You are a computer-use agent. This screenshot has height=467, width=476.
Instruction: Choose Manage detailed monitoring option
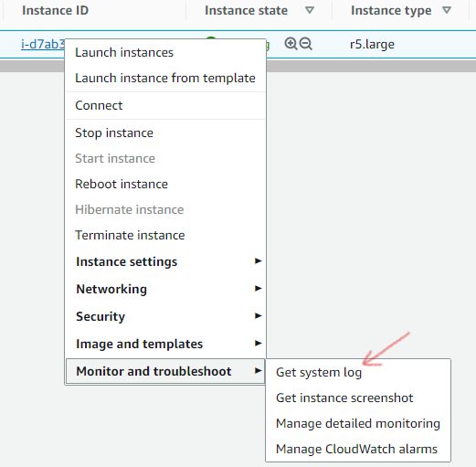click(358, 423)
